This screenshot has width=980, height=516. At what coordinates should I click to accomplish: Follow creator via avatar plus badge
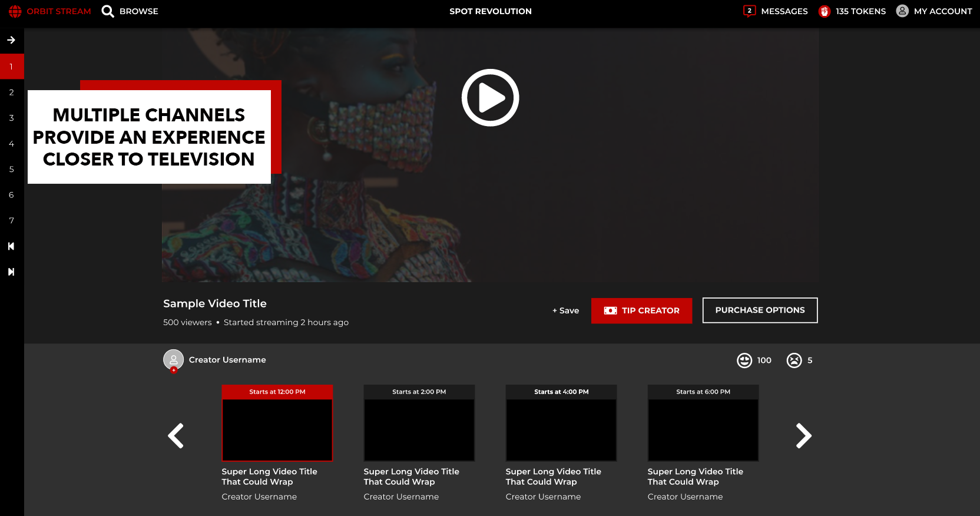point(174,370)
